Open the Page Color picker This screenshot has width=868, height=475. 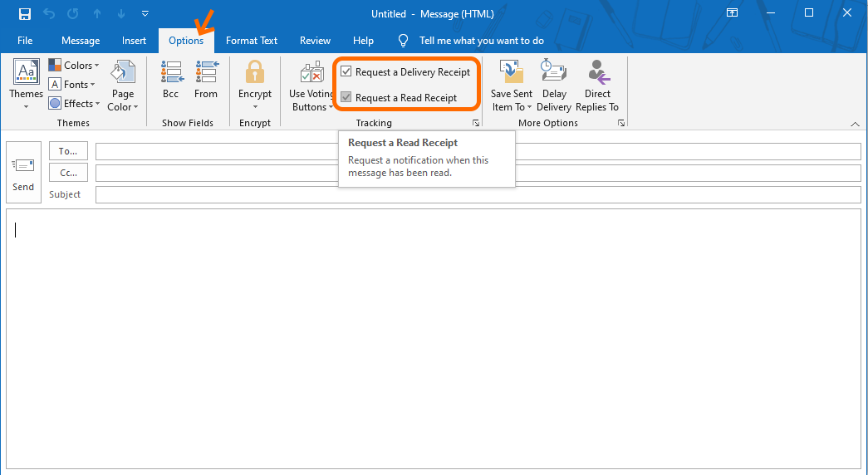(x=123, y=86)
